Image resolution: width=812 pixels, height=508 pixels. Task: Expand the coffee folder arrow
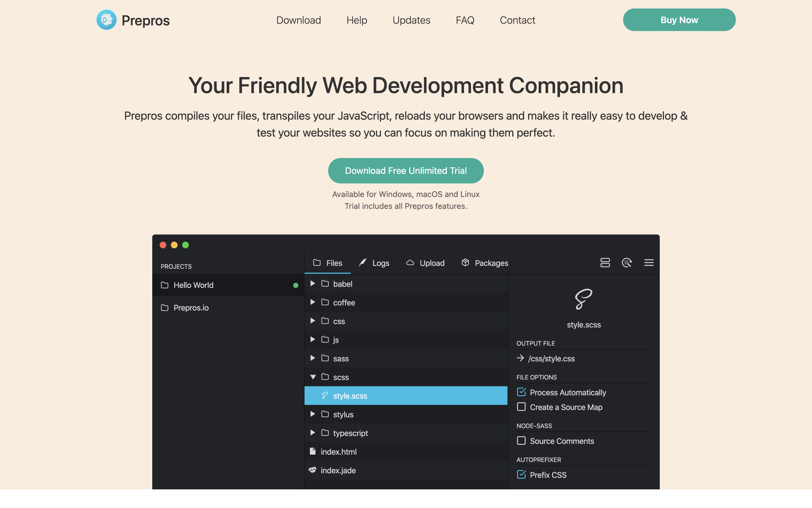tap(312, 302)
